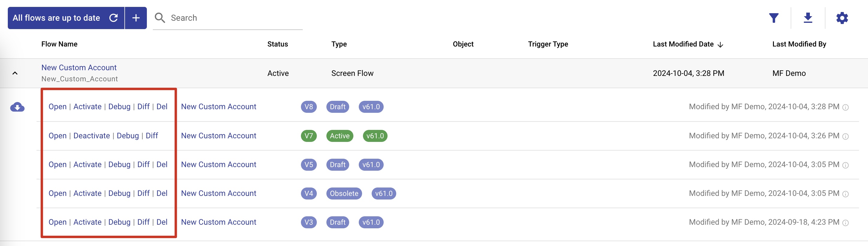Create a new flow with plus button
The image size is (868, 246).
pos(136,18)
